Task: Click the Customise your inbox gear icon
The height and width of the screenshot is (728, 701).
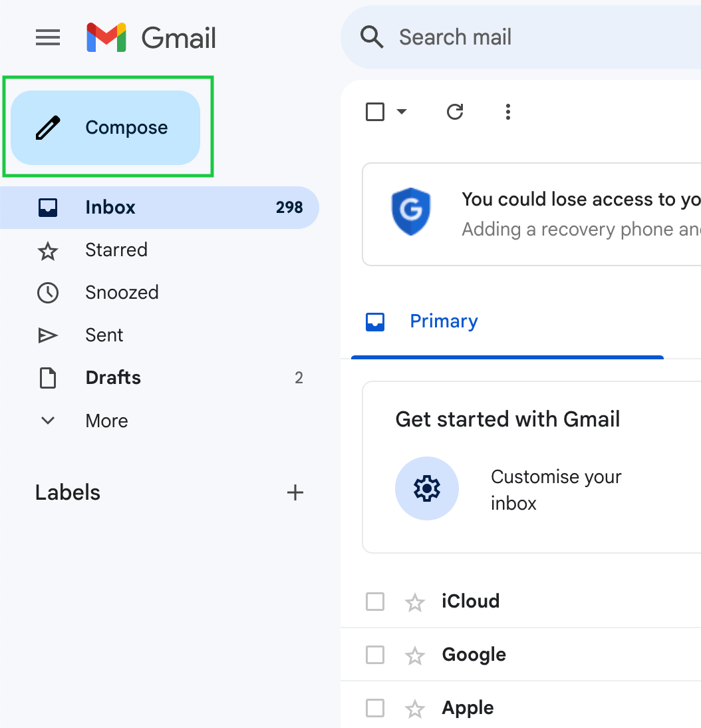Action: point(427,488)
